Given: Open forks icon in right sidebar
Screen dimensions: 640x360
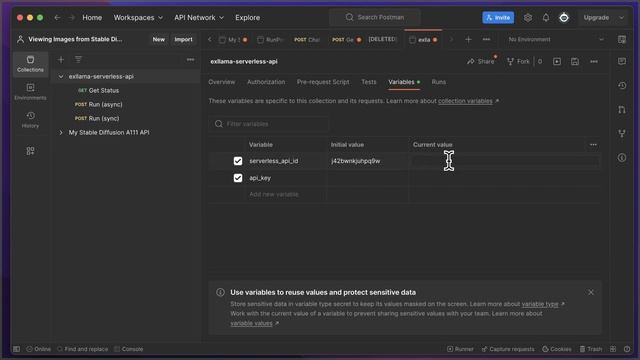Looking at the screenshot, I should (x=622, y=133).
